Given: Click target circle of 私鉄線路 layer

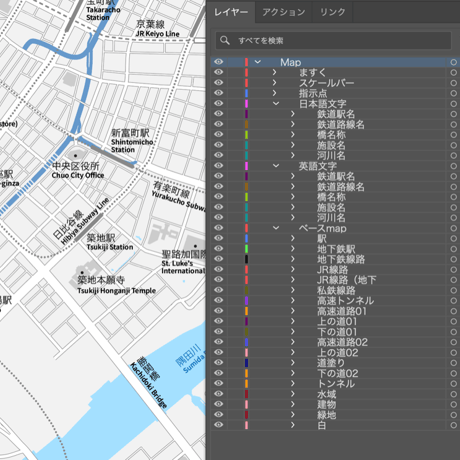Looking at the screenshot, I should [453, 290].
